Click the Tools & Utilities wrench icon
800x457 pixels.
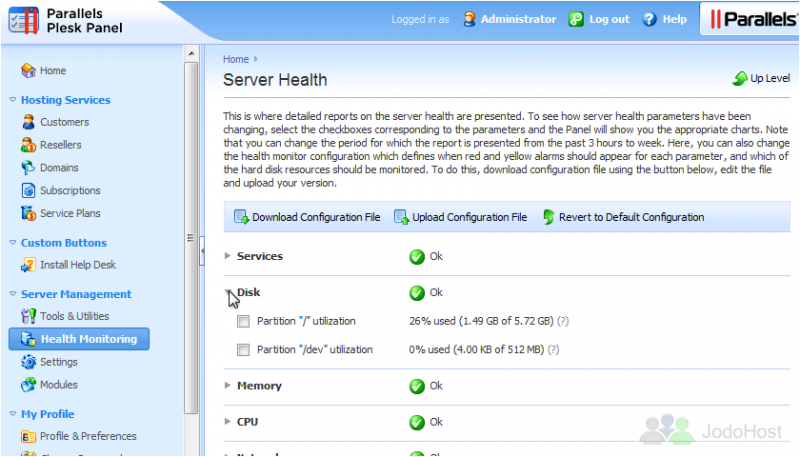click(28, 316)
